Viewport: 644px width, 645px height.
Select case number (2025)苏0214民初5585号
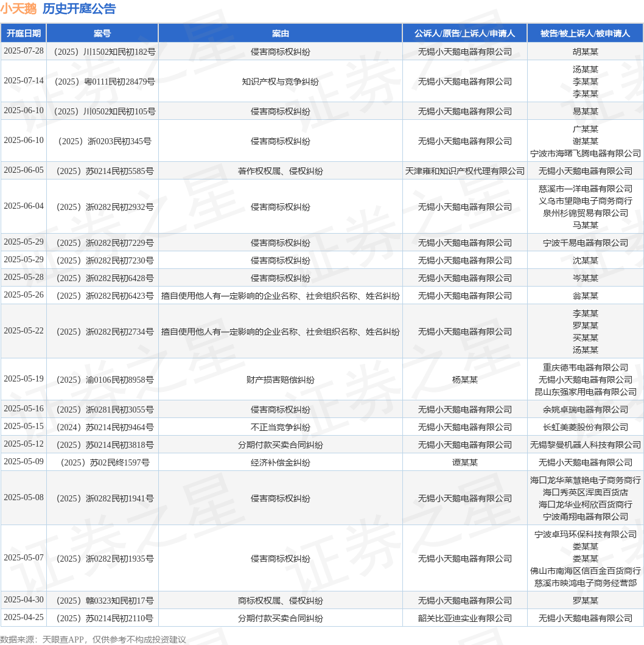click(105, 171)
